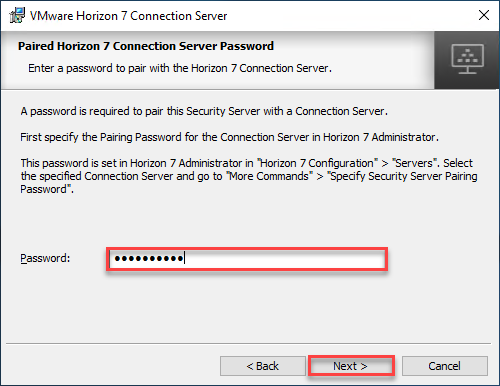Click the dark panel behind the header icon
This screenshot has width=500, height=386.
pos(467,60)
